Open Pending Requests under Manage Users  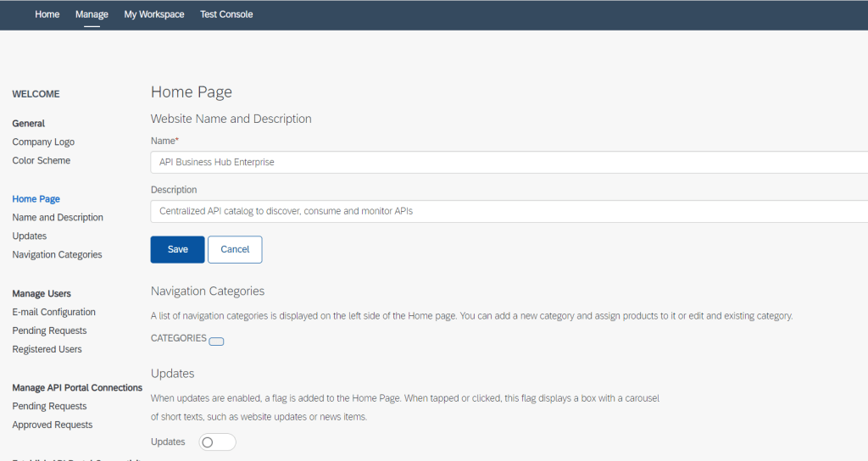point(49,331)
